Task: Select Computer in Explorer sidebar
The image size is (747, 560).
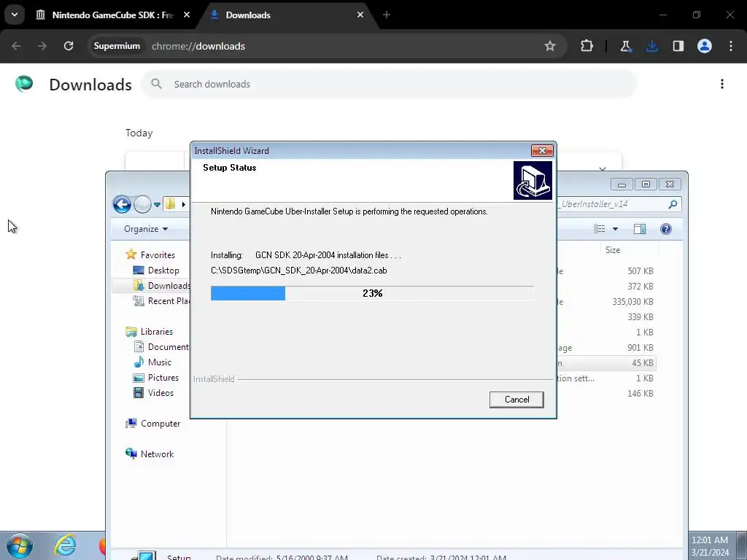Action: point(153,424)
